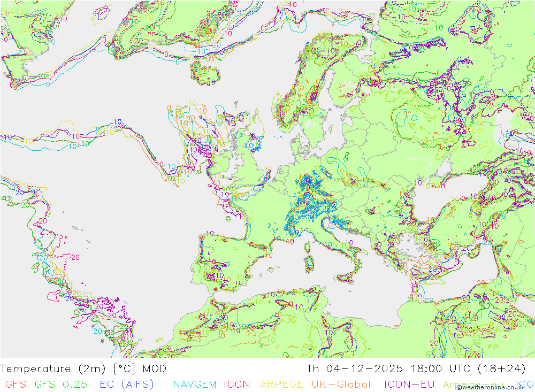Select the orange UK-Global legend label
This screenshot has height=392, width=535.
(x=341, y=384)
